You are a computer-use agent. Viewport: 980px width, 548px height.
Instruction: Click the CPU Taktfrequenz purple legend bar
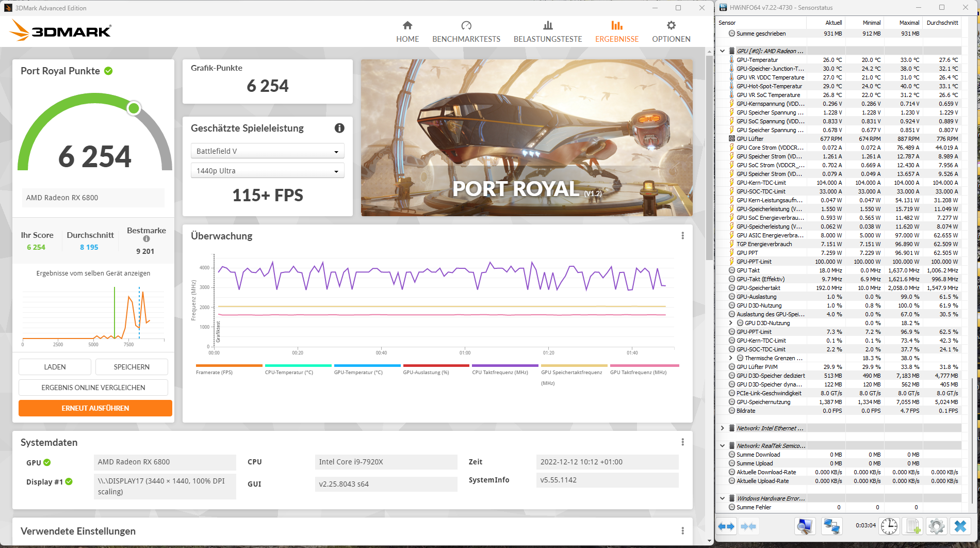click(x=505, y=365)
